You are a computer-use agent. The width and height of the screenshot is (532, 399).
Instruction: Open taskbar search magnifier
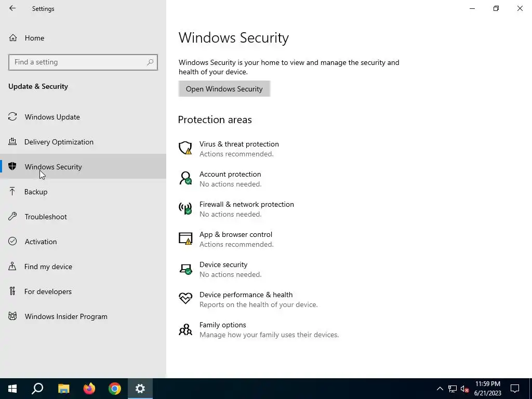click(37, 389)
